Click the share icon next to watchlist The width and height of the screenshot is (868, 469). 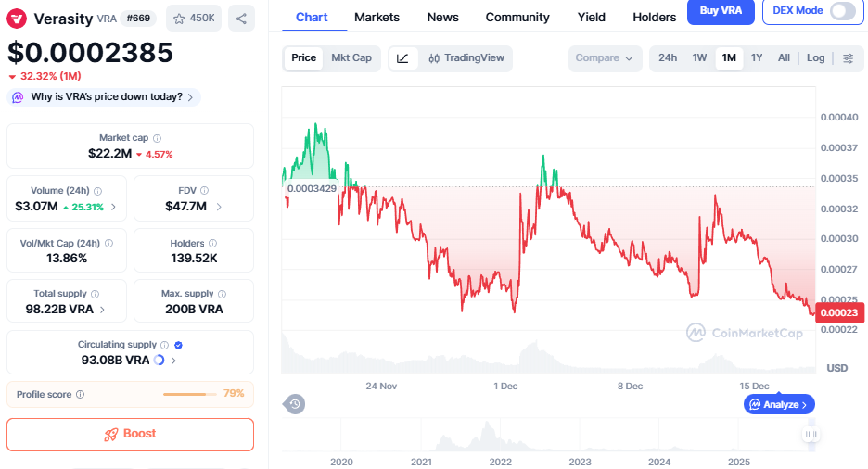tap(241, 18)
